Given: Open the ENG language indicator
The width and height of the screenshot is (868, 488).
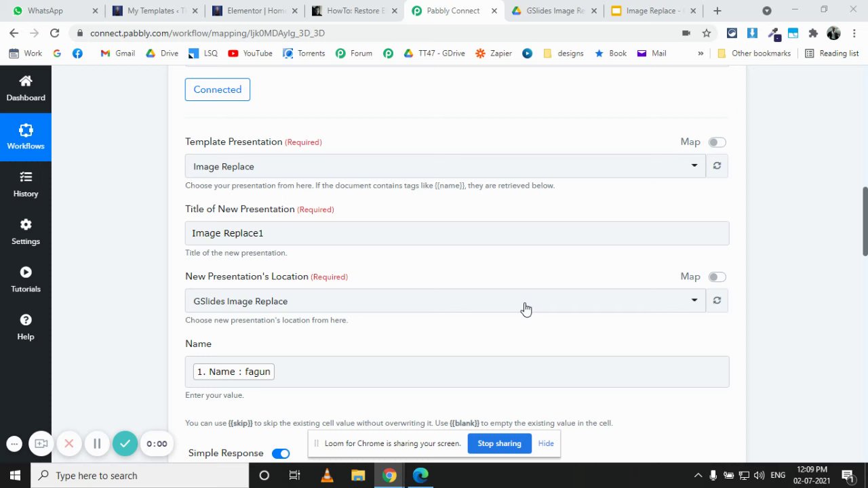Looking at the screenshot, I should coord(778,475).
